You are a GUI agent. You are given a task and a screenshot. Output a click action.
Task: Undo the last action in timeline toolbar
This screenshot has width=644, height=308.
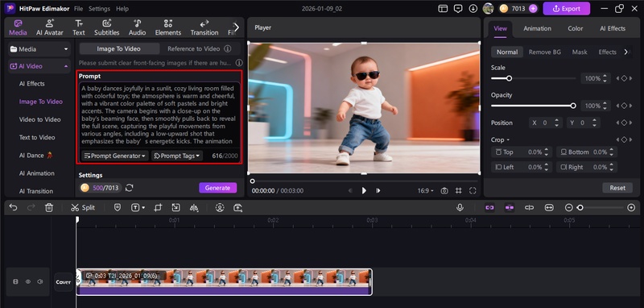(x=13, y=208)
